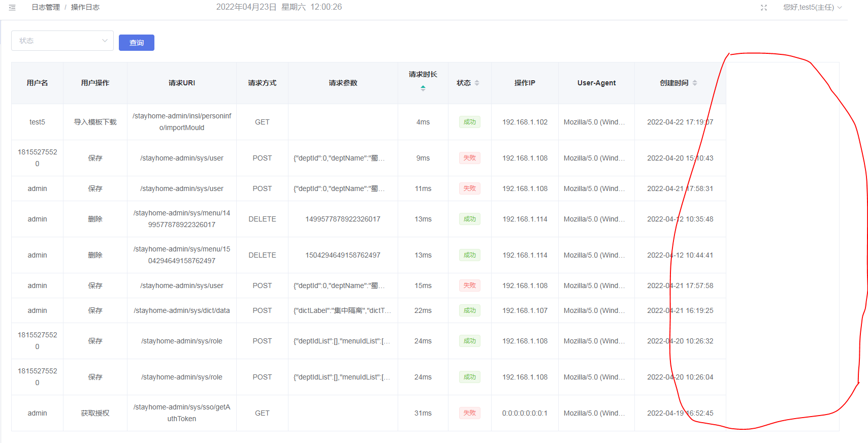This screenshot has width=868, height=443.
Task: Click IP address 192.168.1.102
Action: tap(525, 122)
